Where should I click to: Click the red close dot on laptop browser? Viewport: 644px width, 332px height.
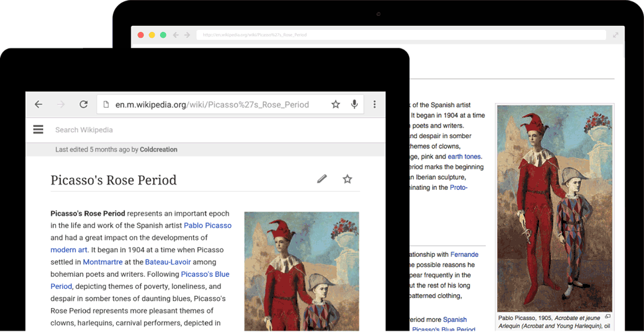[141, 35]
